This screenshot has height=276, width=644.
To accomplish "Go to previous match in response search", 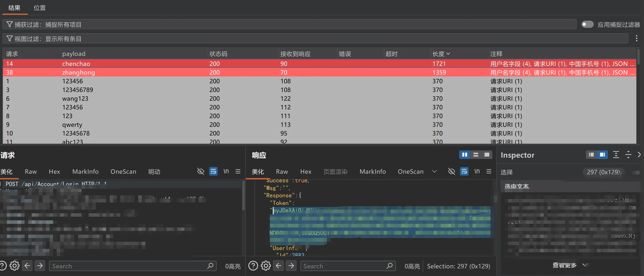I will point(278,266).
